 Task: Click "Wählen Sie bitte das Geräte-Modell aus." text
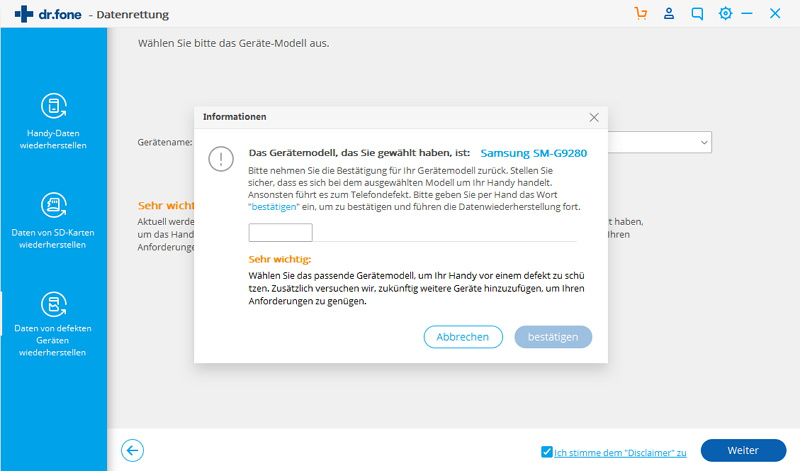point(234,43)
